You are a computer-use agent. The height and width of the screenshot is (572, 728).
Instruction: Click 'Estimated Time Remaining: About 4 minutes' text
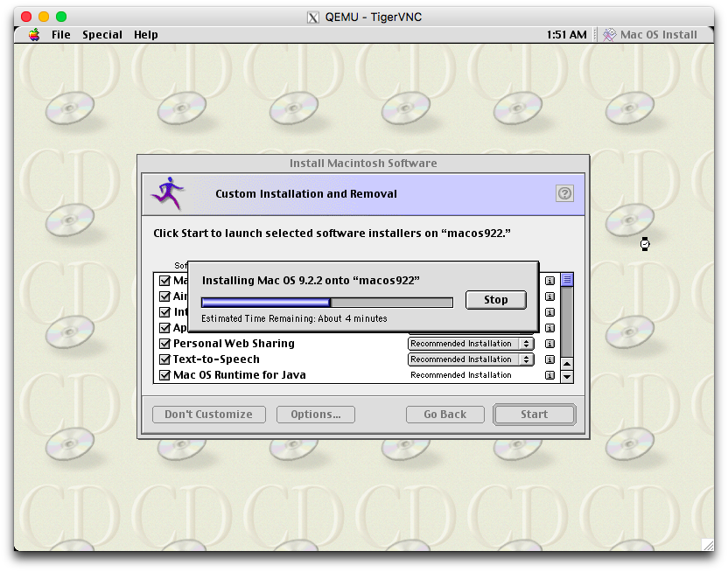tap(294, 318)
